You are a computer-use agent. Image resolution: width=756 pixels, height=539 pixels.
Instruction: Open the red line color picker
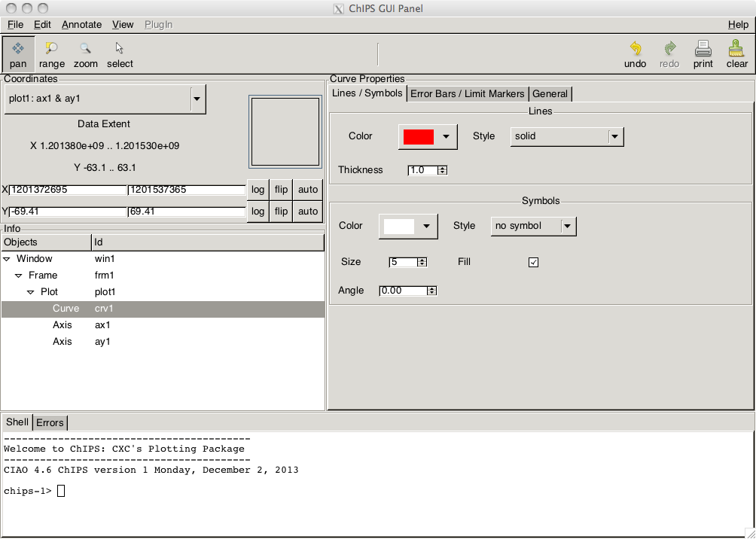[x=428, y=137]
